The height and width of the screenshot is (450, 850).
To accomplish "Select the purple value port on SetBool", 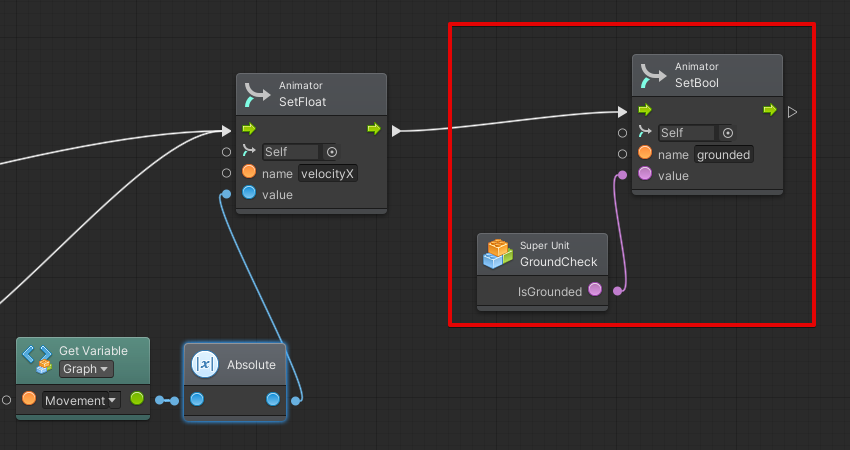I will click(645, 174).
